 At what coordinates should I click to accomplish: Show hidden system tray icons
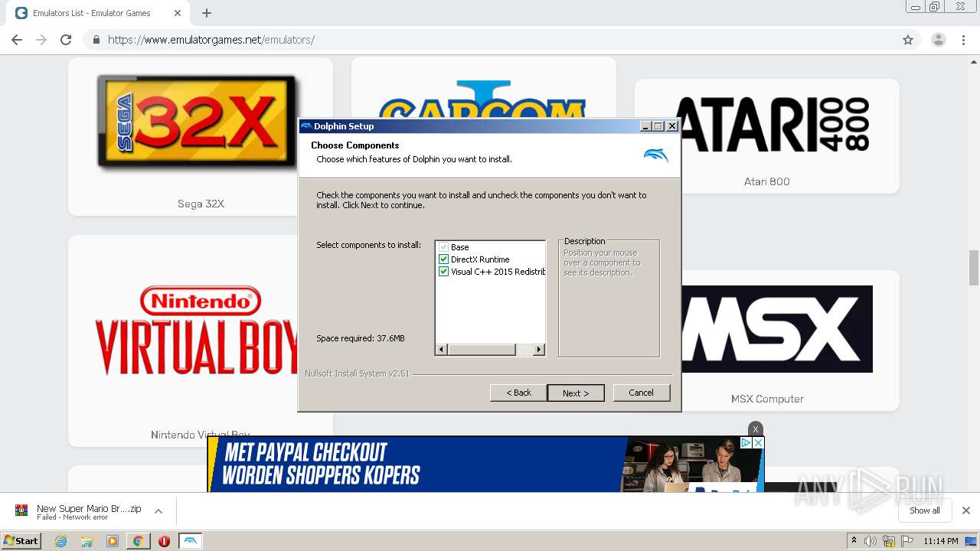854,541
